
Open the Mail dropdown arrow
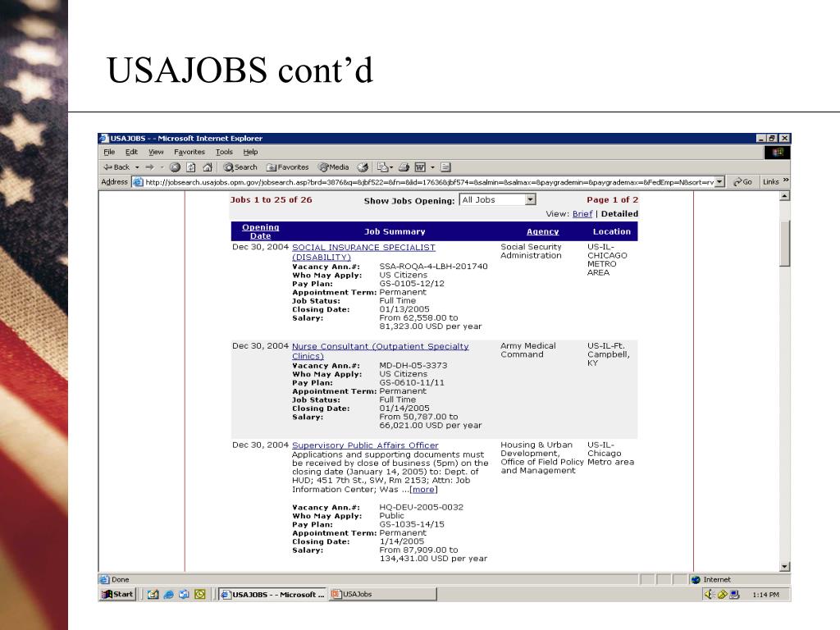(391, 167)
